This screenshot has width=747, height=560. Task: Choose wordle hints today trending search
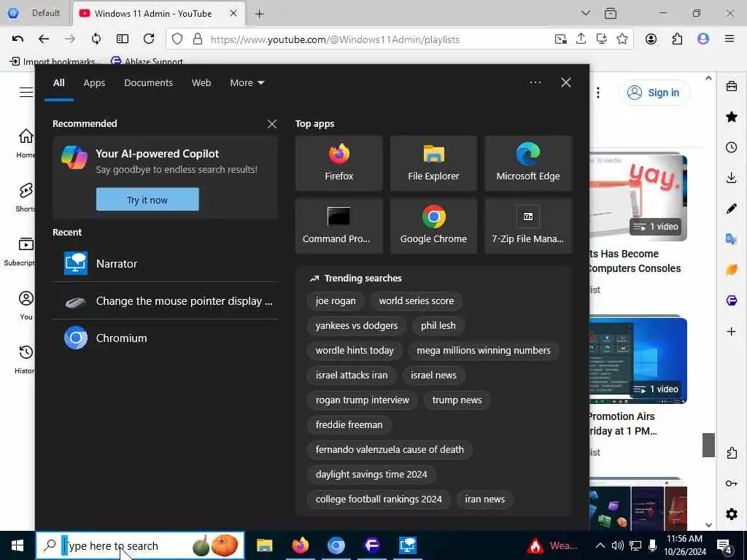[355, 351]
